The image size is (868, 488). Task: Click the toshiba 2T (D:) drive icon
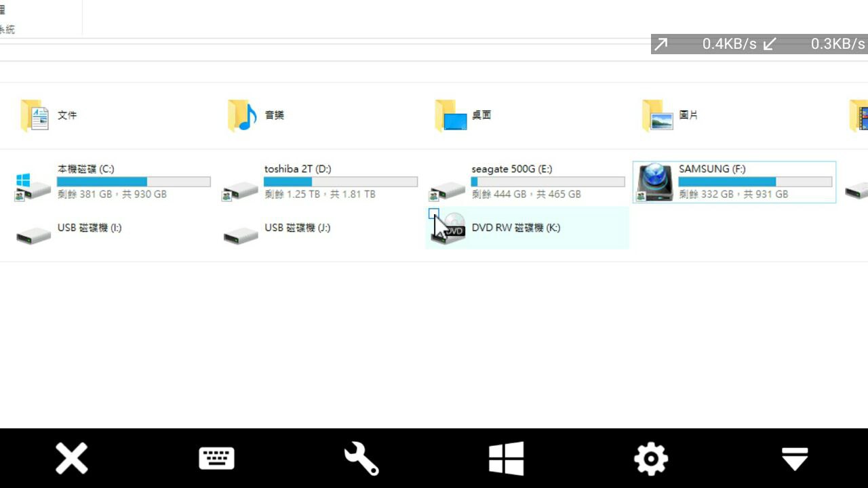click(x=240, y=191)
